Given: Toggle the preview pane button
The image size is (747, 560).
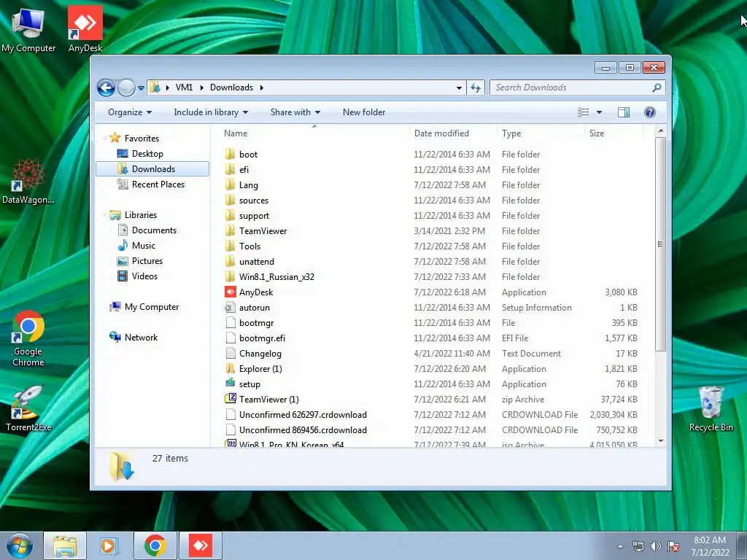Looking at the screenshot, I should 623,112.
